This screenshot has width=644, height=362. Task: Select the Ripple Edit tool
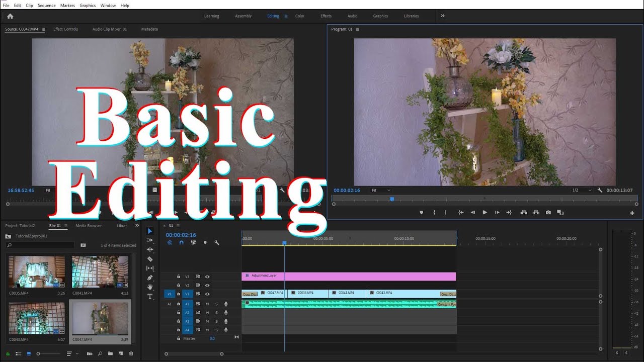150,250
